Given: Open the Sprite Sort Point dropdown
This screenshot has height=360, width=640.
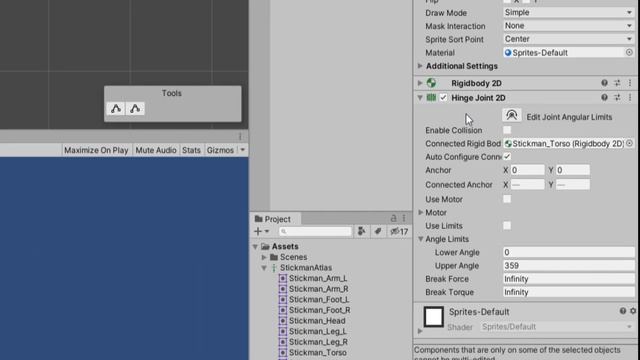Looking at the screenshot, I should pos(569,39).
